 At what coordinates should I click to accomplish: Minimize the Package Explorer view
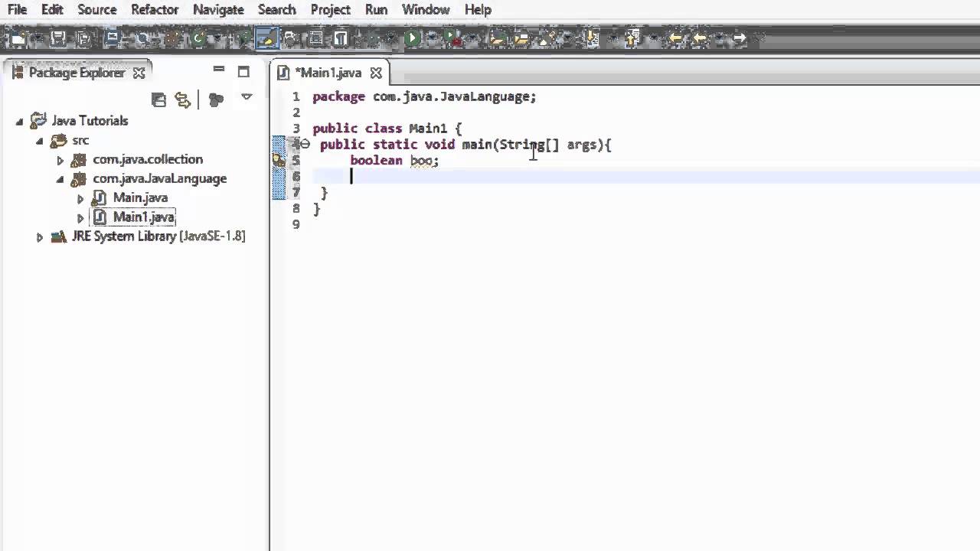219,70
